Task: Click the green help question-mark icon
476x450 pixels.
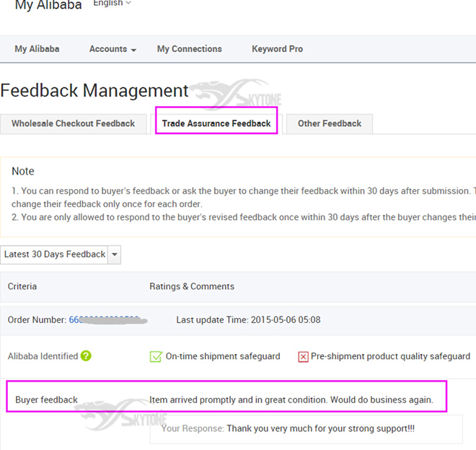Action: tap(86, 356)
